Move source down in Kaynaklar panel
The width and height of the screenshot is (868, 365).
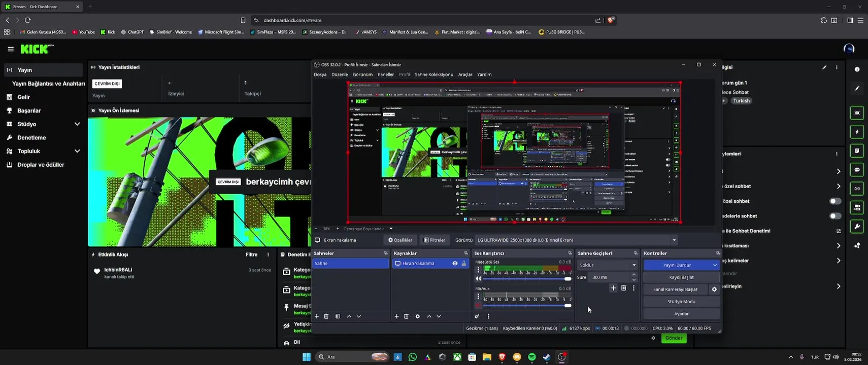[439, 316]
